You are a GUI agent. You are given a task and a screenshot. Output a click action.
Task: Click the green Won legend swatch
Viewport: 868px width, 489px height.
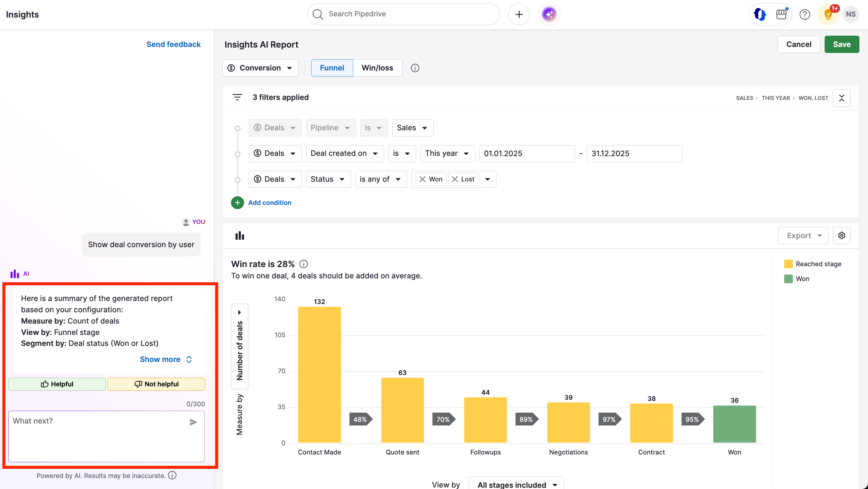pos(789,279)
